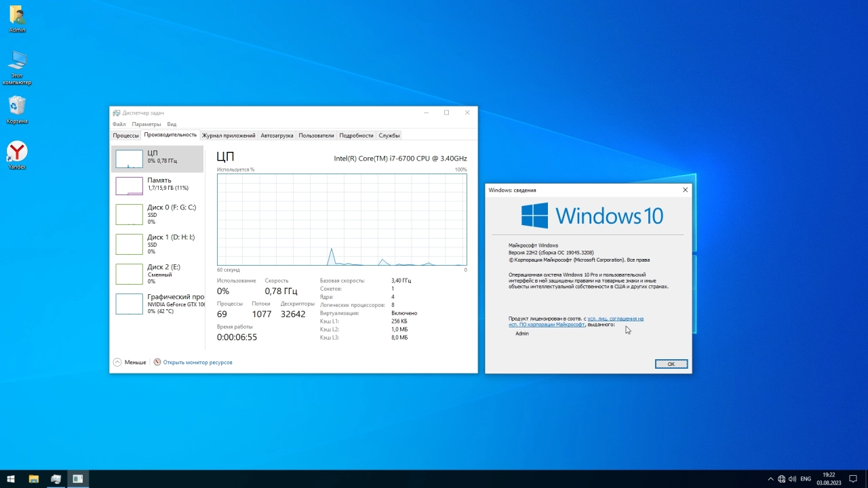Image resolution: width=868 pixels, height=488 pixels.
Task: Open the Файл menu
Action: (119, 124)
